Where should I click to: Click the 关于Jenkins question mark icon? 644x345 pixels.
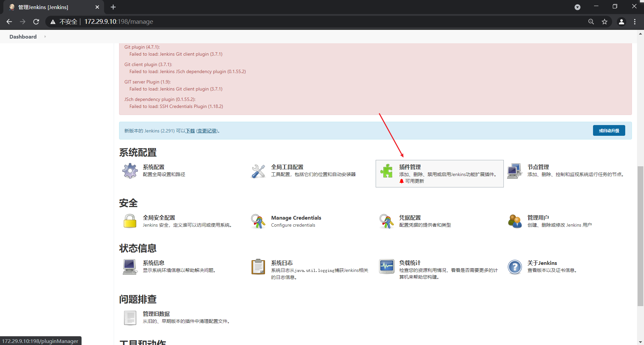(x=515, y=267)
